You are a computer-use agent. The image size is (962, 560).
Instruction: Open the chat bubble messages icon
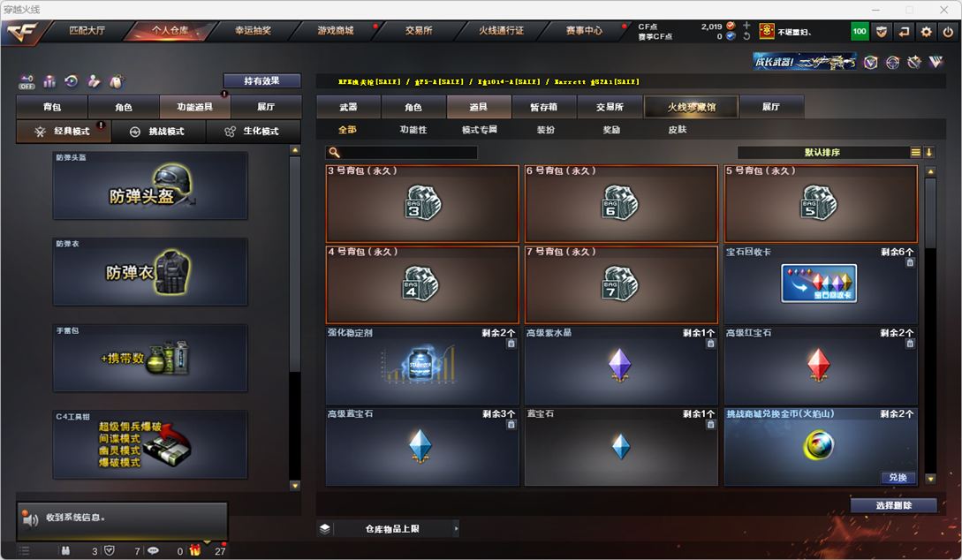154,551
